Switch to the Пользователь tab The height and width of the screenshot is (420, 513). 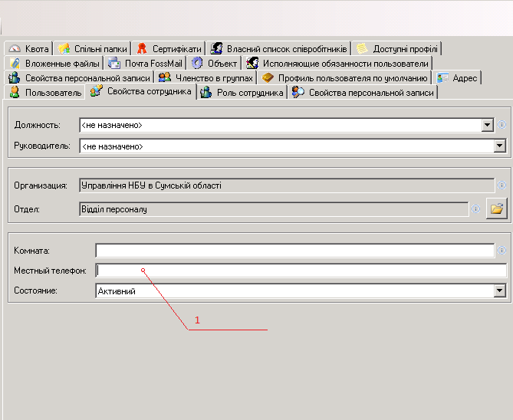(x=45, y=93)
